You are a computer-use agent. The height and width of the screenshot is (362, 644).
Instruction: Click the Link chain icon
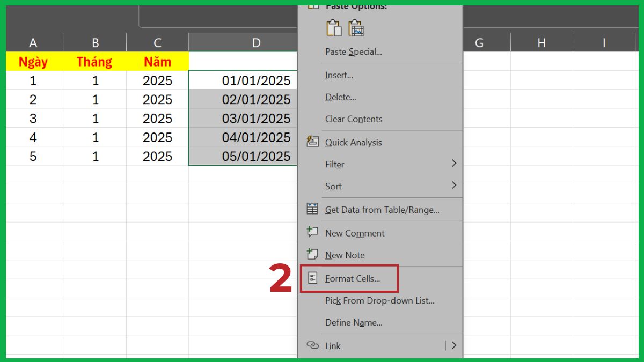point(312,345)
